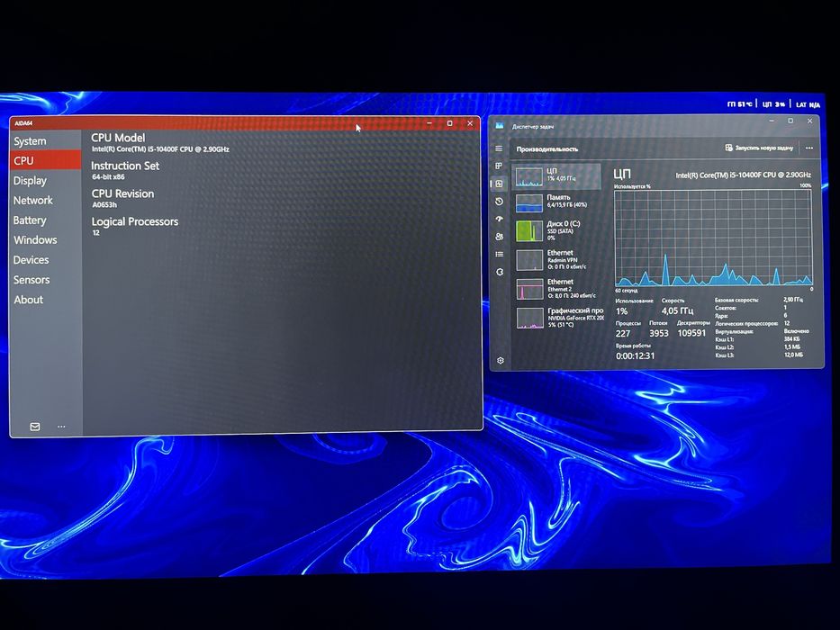Click 'Запустить новую задачу' button
Image resolution: width=840 pixels, height=630 pixels.
pyautogui.click(x=759, y=148)
